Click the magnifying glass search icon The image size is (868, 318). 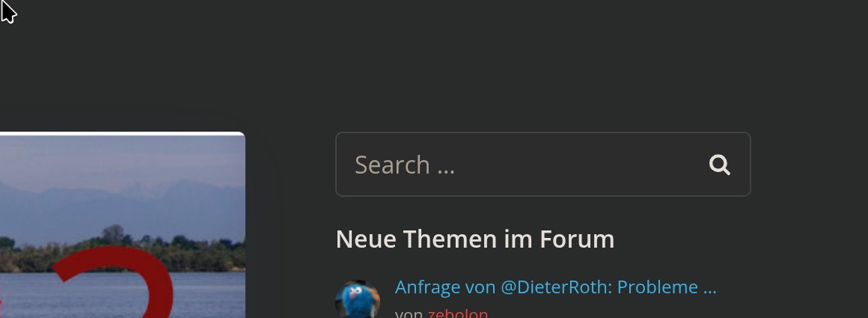tap(720, 165)
